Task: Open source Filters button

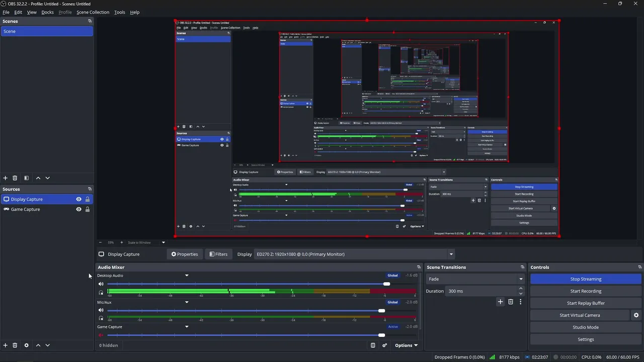Action: coord(218,254)
